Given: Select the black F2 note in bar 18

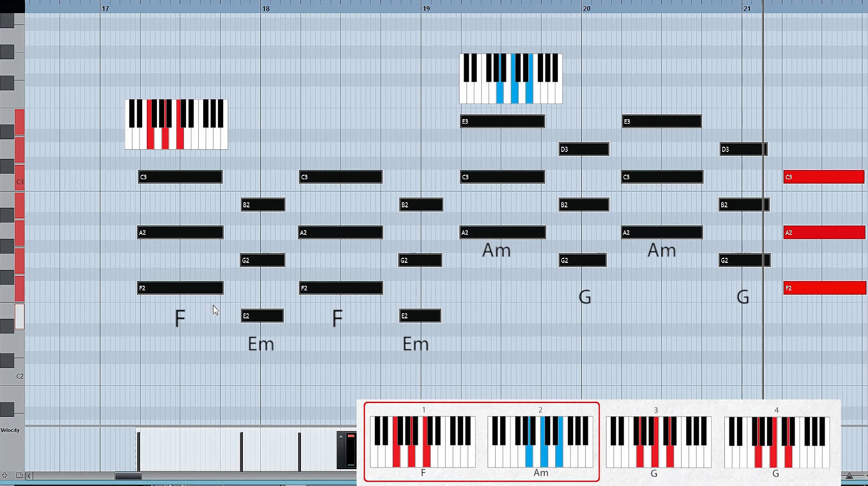Looking at the screenshot, I should point(341,288).
